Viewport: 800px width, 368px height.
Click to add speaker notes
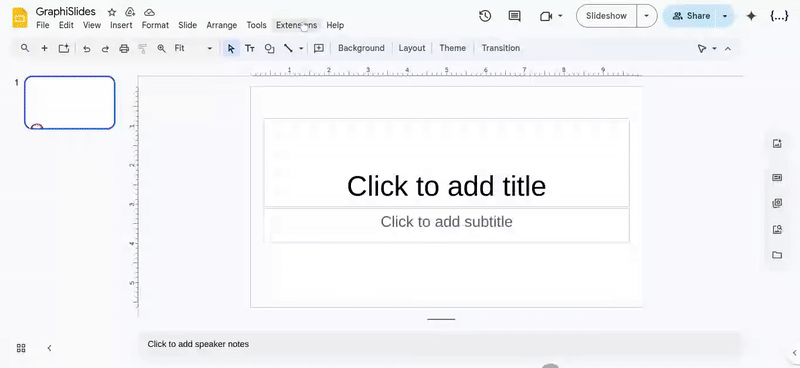pos(198,344)
